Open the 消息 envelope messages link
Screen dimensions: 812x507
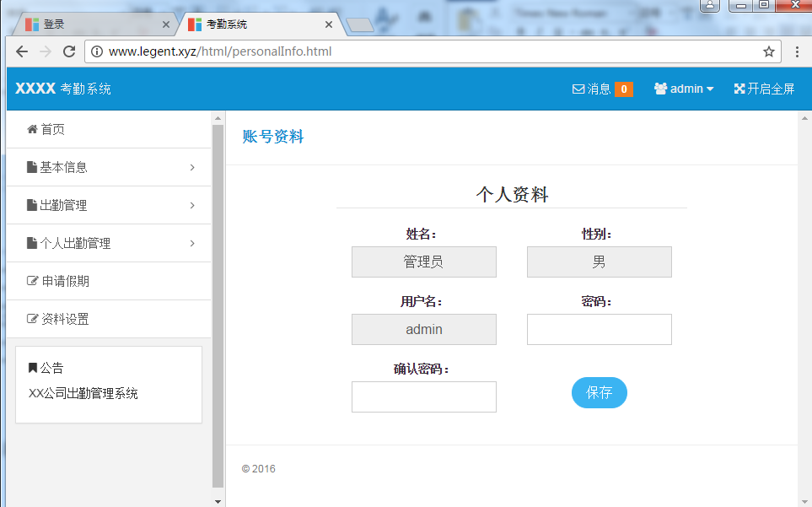point(591,89)
